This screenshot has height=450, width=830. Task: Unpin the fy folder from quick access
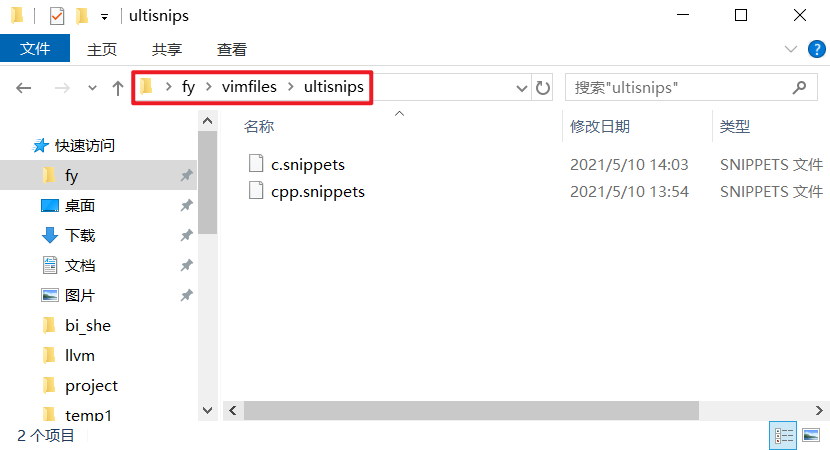point(186,175)
